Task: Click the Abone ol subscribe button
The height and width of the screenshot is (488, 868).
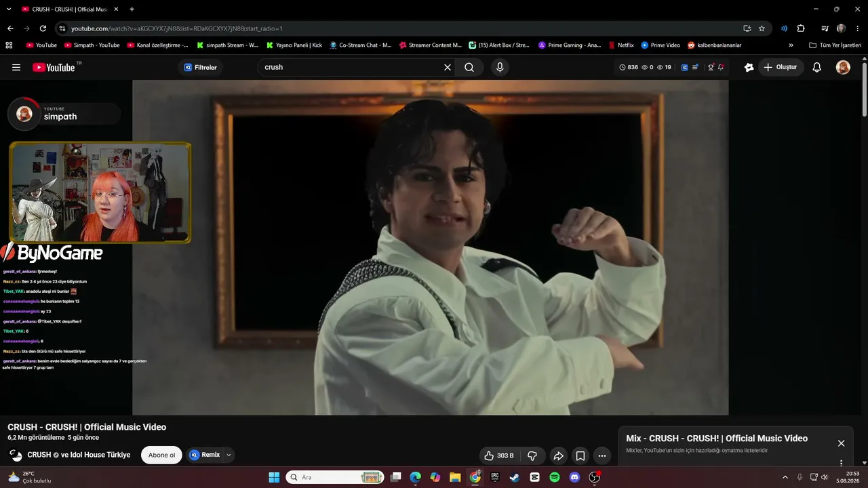Action: [161, 455]
